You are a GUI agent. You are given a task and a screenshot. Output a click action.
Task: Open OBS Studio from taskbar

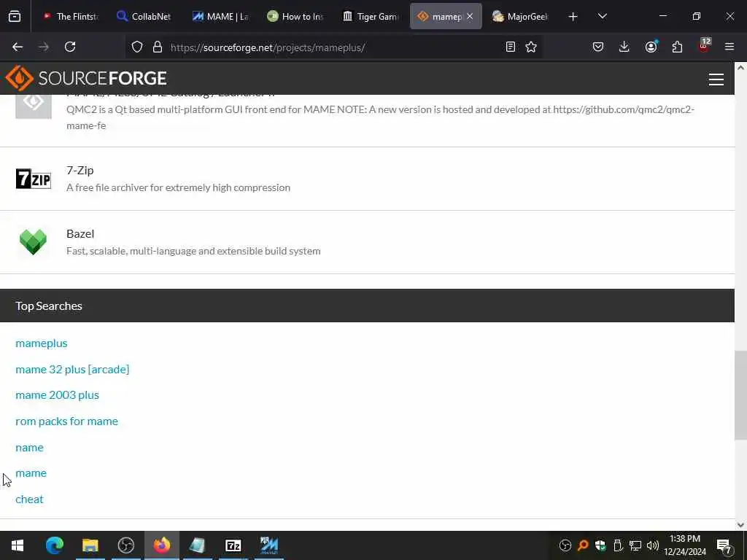[125, 545]
